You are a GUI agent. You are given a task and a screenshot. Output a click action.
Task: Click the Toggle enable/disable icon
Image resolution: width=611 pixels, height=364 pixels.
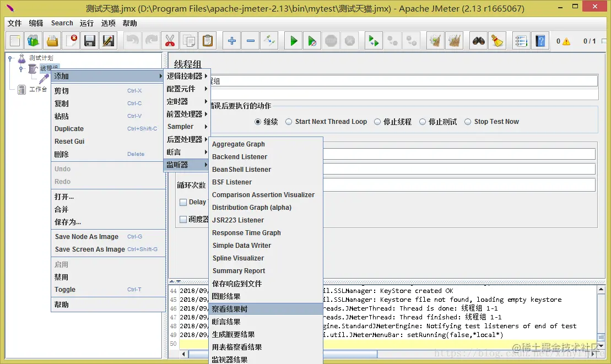269,41
